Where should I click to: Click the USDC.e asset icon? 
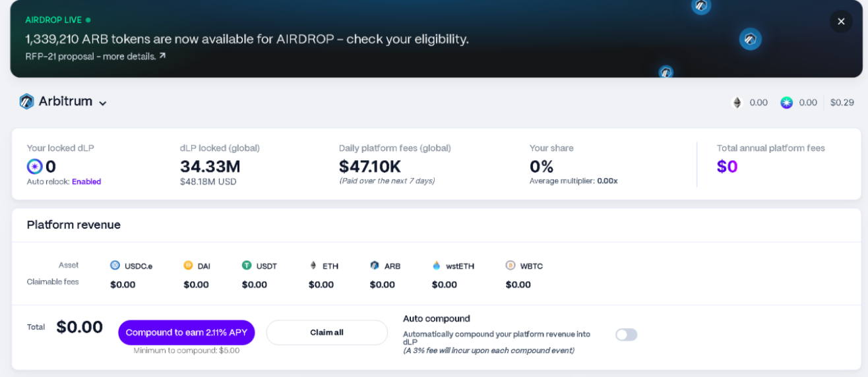click(x=115, y=266)
